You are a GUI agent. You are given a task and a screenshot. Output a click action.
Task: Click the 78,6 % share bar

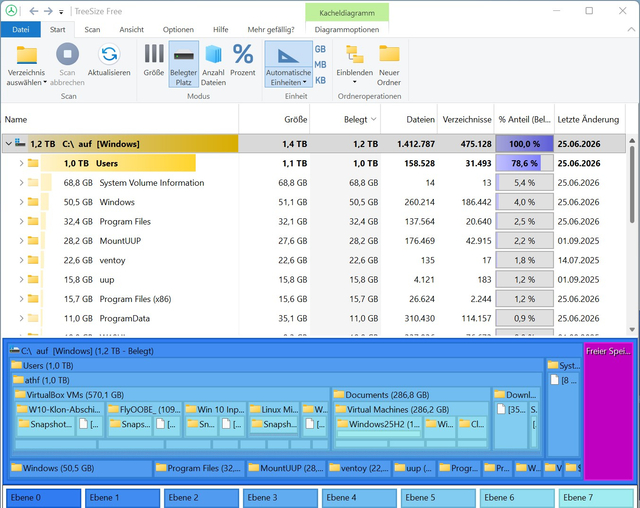pos(524,163)
